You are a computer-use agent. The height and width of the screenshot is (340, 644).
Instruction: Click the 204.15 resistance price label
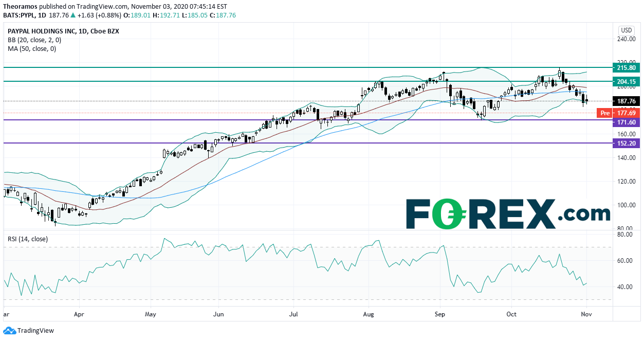[x=625, y=81]
